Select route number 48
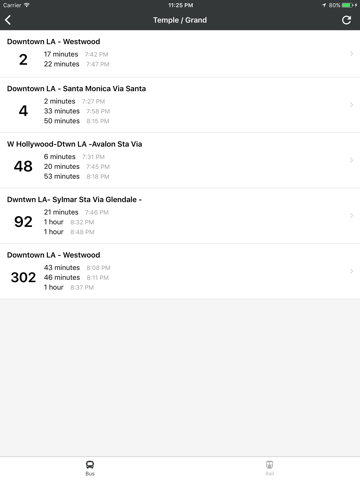This screenshot has height=480, width=360. (x=23, y=166)
